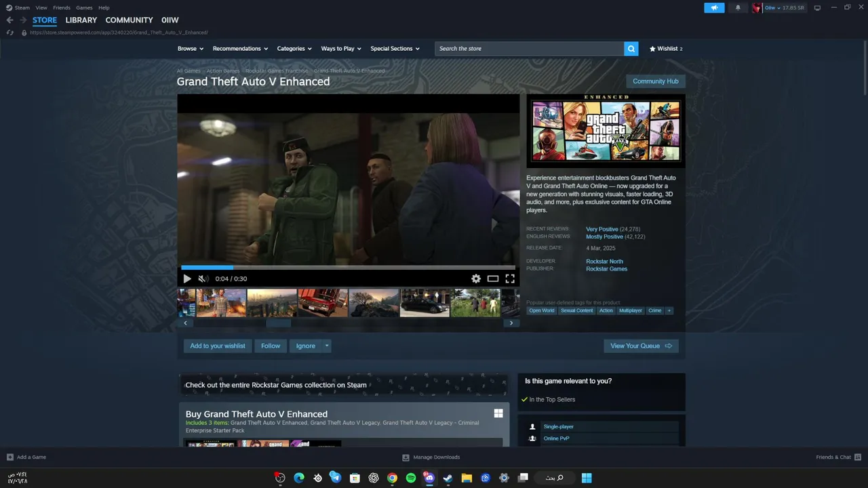
Task: Open the Browse dropdown menu
Action: 190,49
